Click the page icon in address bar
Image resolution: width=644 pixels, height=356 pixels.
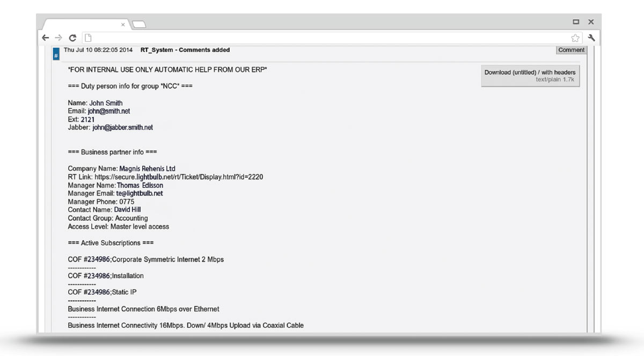[x=88, y=38]
